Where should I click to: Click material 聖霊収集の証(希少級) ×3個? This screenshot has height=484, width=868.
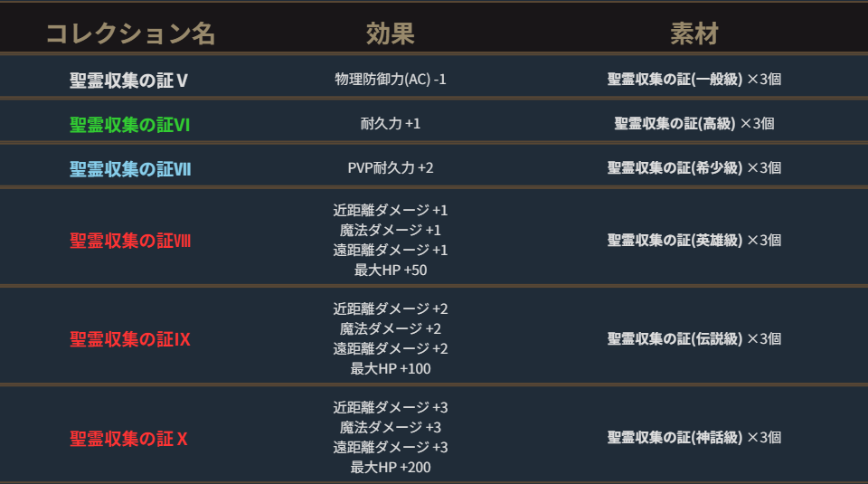click(x=693, y=168)
